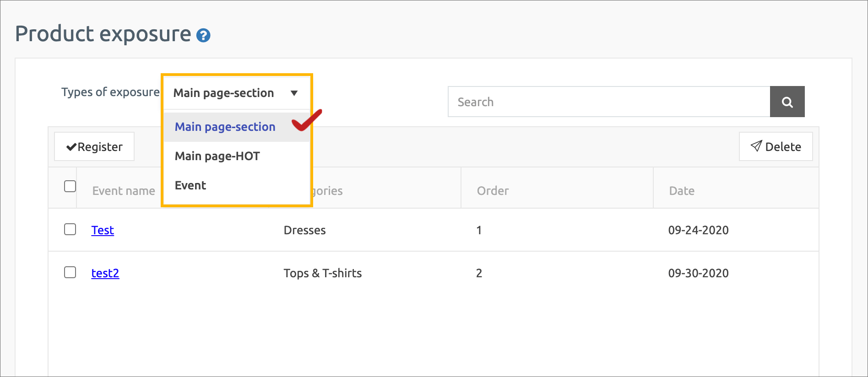
Task: Focus the Search text field
Action: [609, 102]
